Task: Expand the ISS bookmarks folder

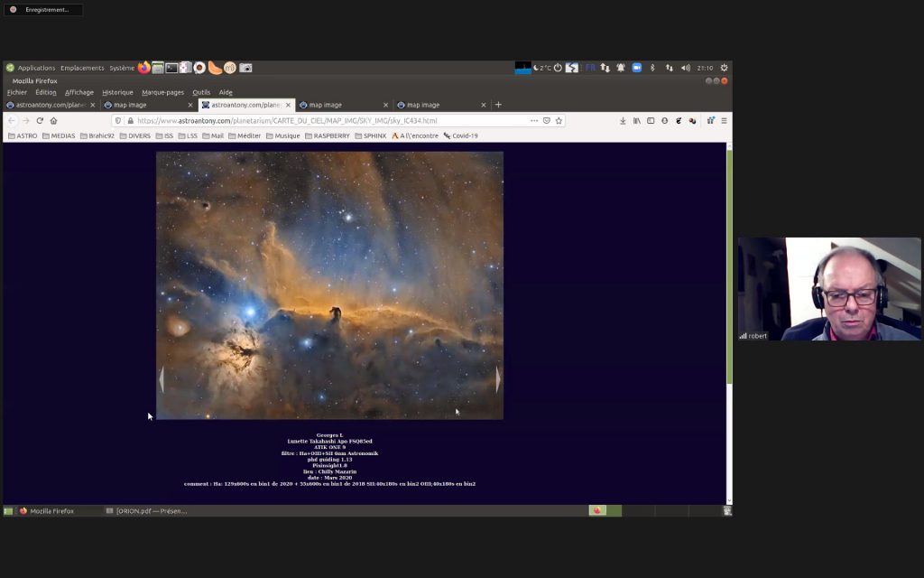Action: (x=164, y=135)
